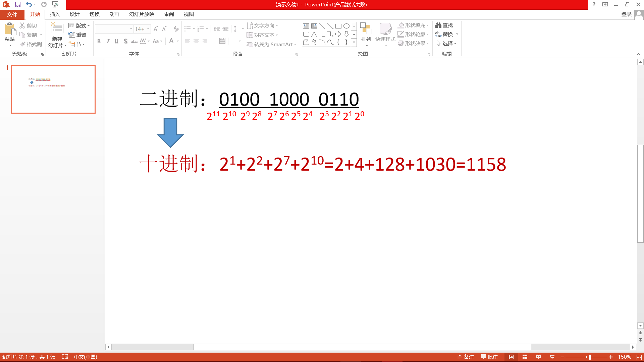Click the Save icon in quick access toolbar
Viewport: 644px width, 362px height.
pyautogui.click(x=18, y=4)
